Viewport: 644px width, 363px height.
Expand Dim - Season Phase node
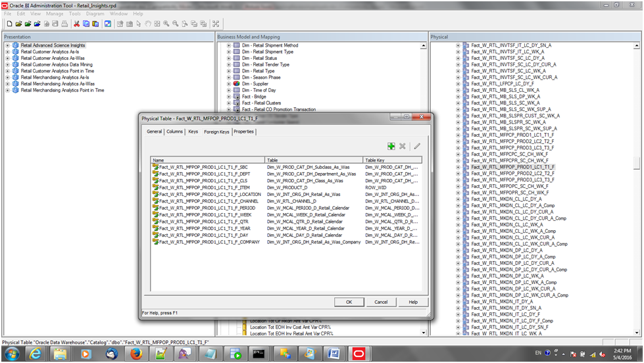click(x=229, y=77)
